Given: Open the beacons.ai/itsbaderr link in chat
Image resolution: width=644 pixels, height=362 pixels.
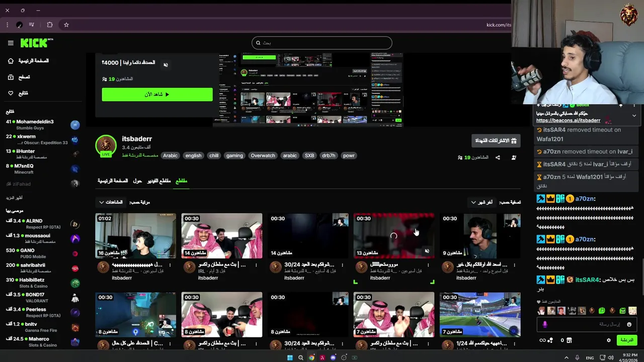Looking at the screenshot, I should 568,121.
